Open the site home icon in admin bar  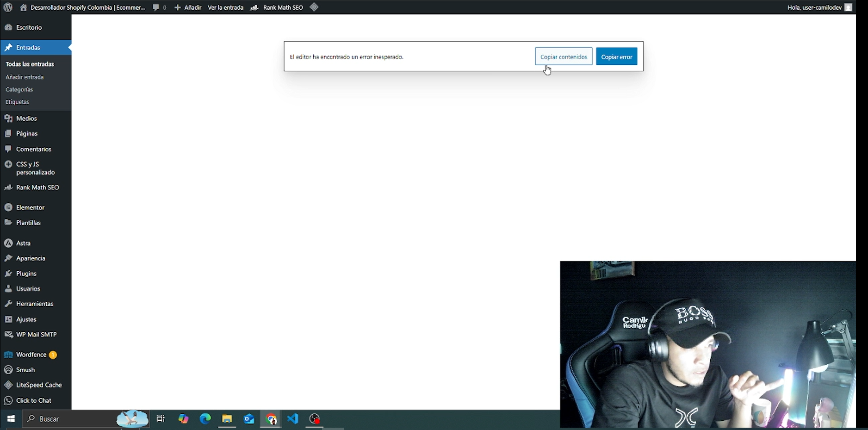coord(24,7)
